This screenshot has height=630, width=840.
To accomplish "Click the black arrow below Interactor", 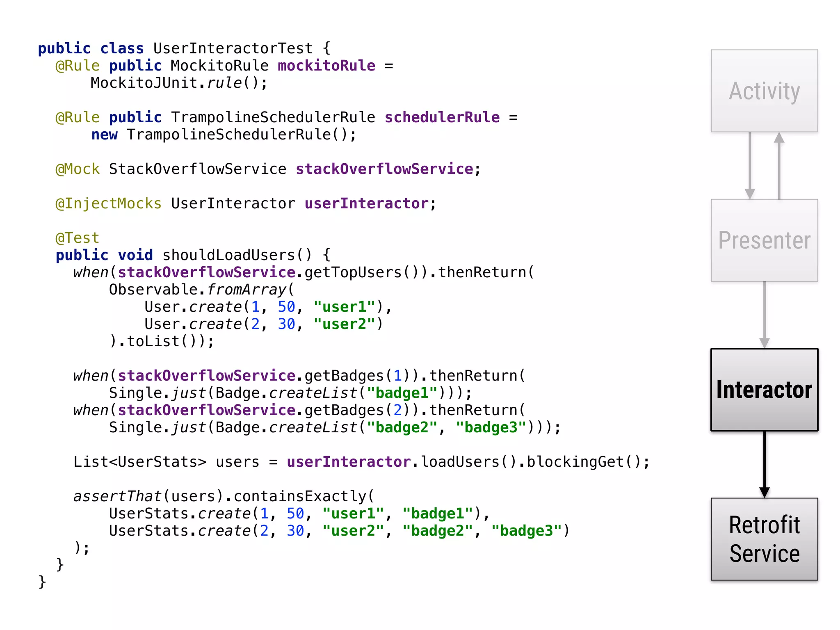I will click(x=764, y=464).
